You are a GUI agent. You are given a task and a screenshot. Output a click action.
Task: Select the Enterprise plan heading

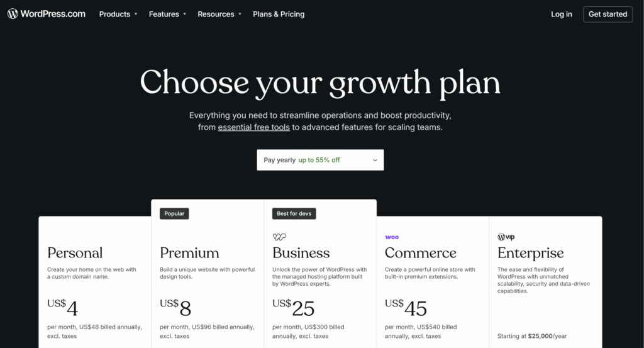pos(531,253)
